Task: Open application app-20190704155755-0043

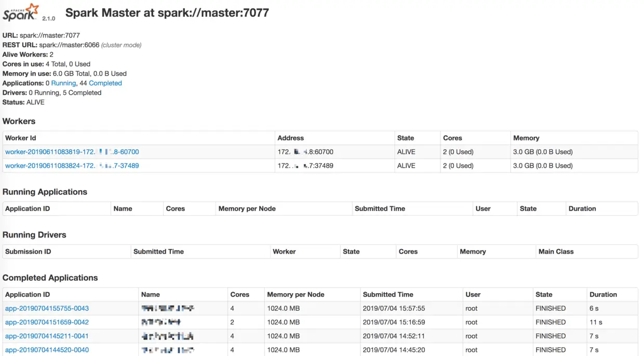Action: tap(47, 308)
